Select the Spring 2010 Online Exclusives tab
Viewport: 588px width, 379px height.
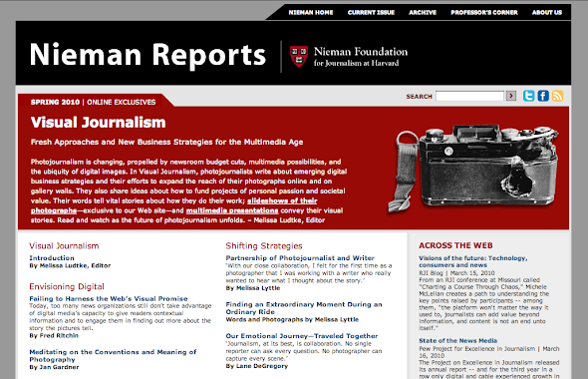coord(93,102)
